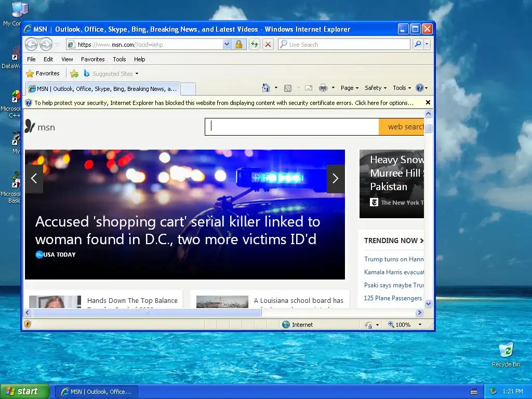The width and height of the screenshot is (532, 399).
Task: Open the File menu
Action: [x=31, y=59]
